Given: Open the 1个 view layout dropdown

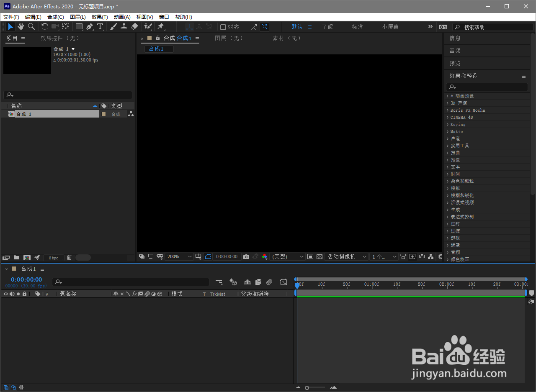Looking at the screenshot, I should (384, 257).
